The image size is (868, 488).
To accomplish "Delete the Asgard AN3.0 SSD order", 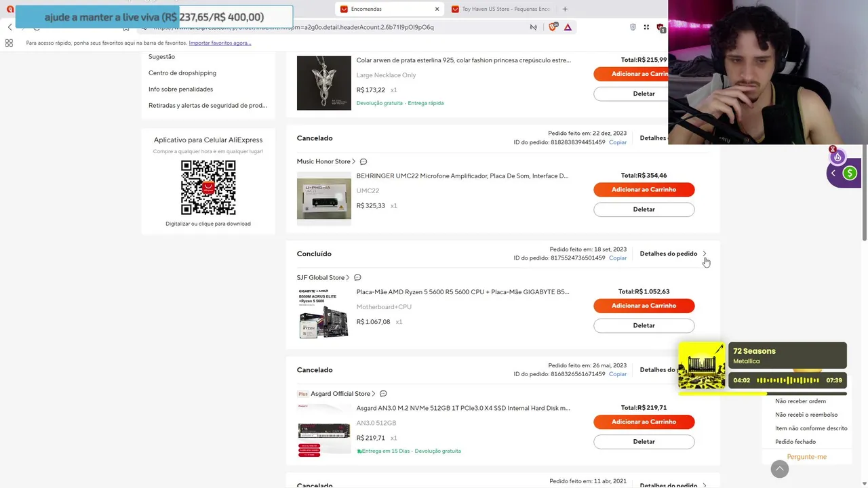I will [x=644, y=441].
